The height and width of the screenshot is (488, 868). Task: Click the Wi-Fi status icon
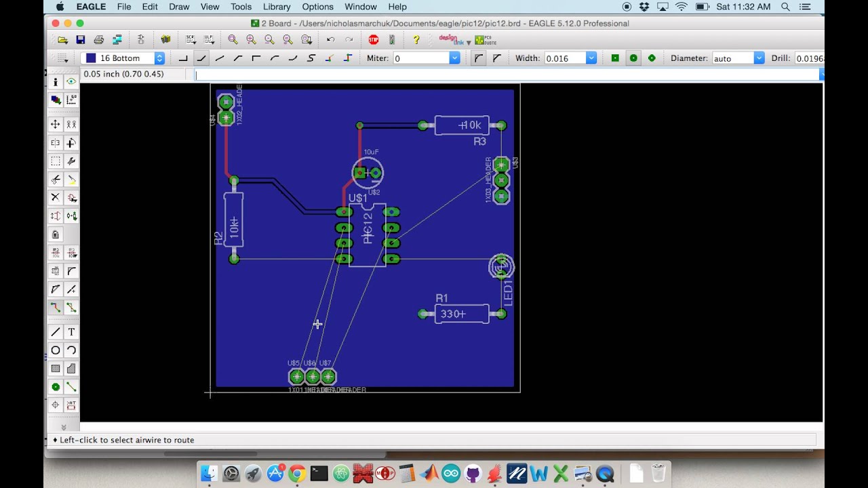point(682,7)
